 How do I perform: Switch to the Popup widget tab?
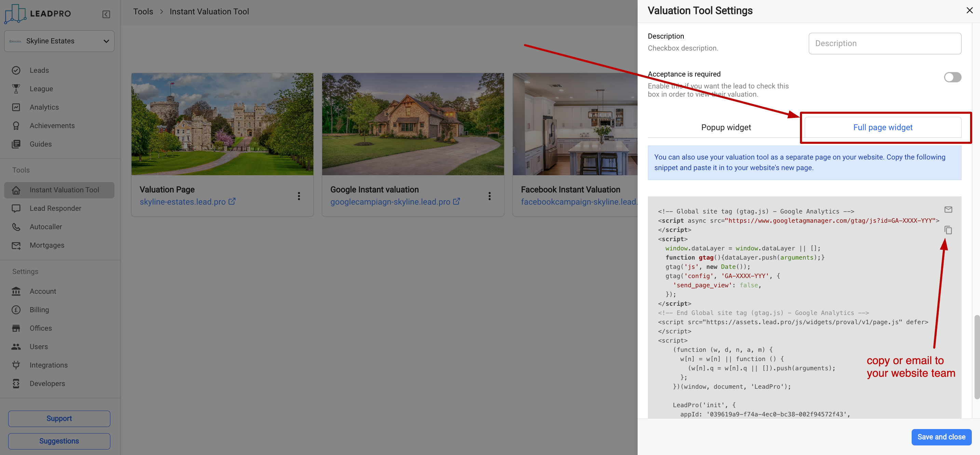[726, 127]
